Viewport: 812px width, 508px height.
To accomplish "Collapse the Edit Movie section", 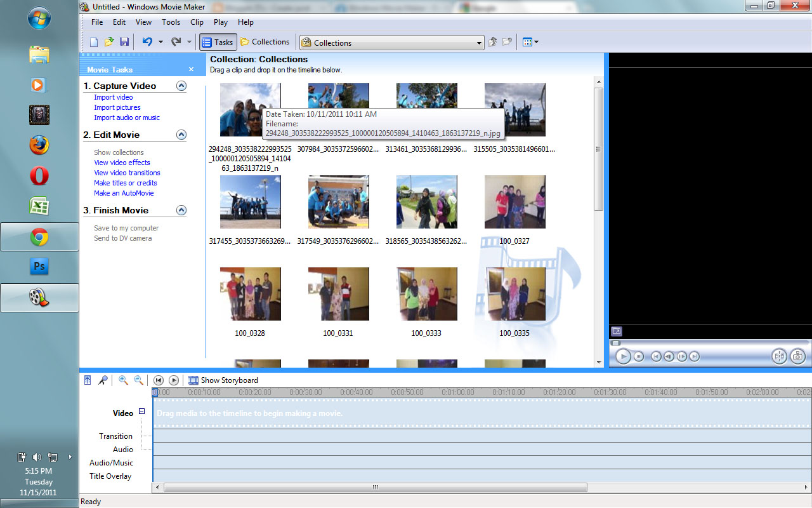I will 181,135.
